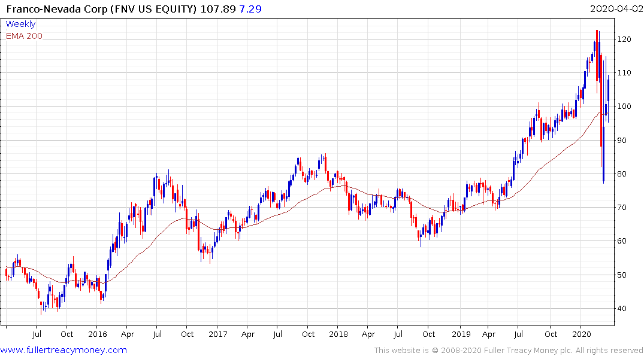Viewport: 644px width, 359px height.
Task: Select the price change value 7.29
Action: 250,9
